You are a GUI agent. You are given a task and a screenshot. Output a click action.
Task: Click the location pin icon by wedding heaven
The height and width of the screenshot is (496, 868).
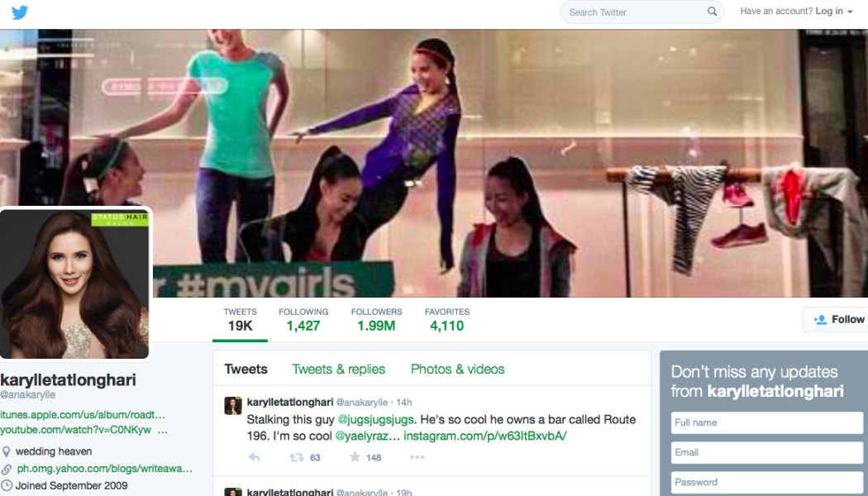(6, 451)
